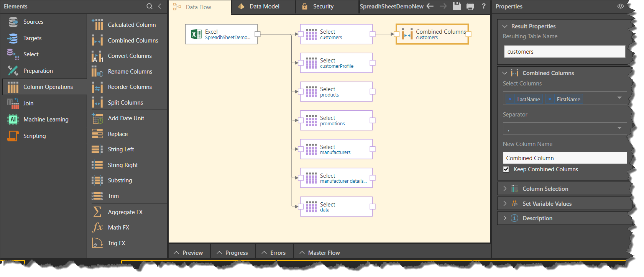644x277 pixels.
Task: Expand the Preview bottom panel
Action: 189,253
